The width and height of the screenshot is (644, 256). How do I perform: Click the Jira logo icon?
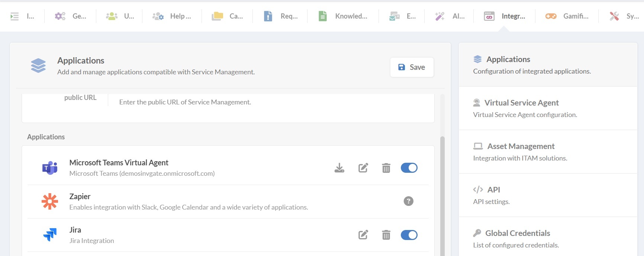coord(50,234)
